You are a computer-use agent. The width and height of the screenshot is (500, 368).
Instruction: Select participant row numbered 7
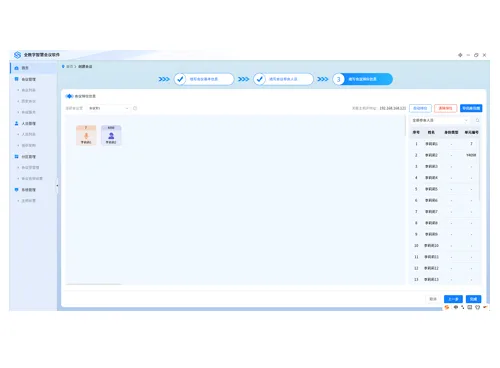tap(444, 212)
